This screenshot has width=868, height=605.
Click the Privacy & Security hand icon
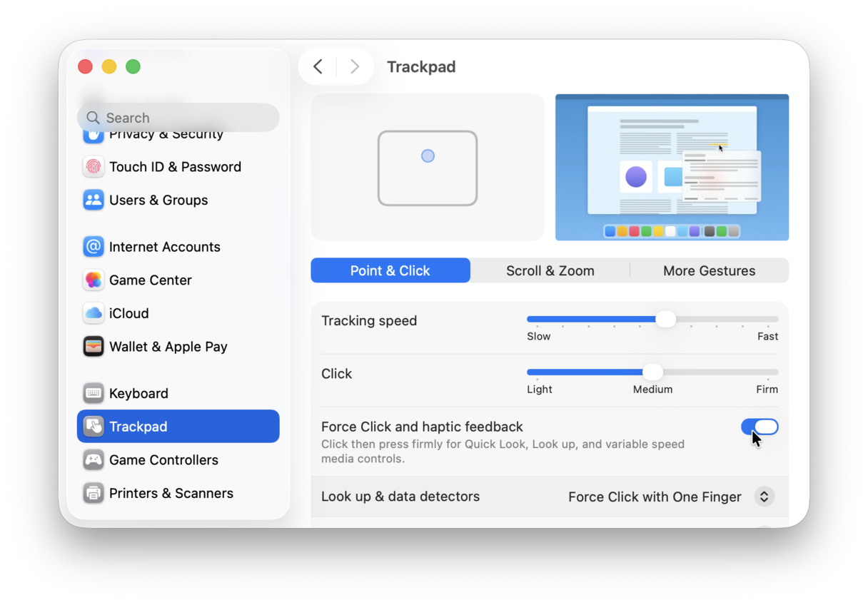point(94,135)
